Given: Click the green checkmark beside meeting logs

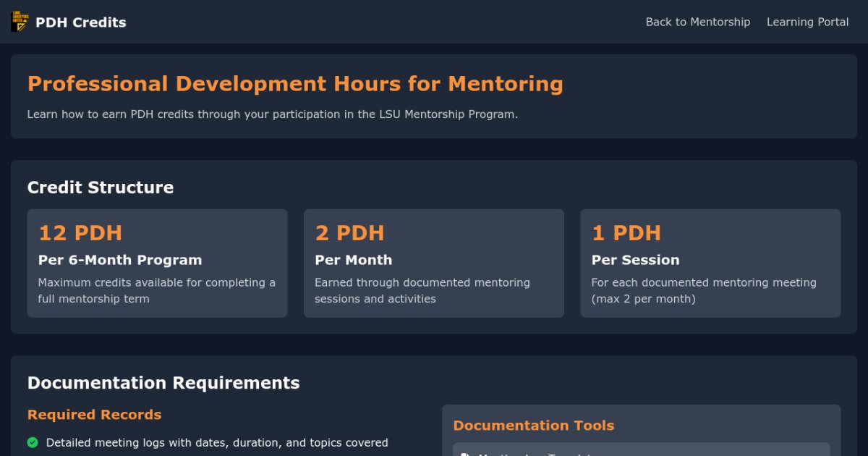Looking at the screenshot, I should click(33, 442).
